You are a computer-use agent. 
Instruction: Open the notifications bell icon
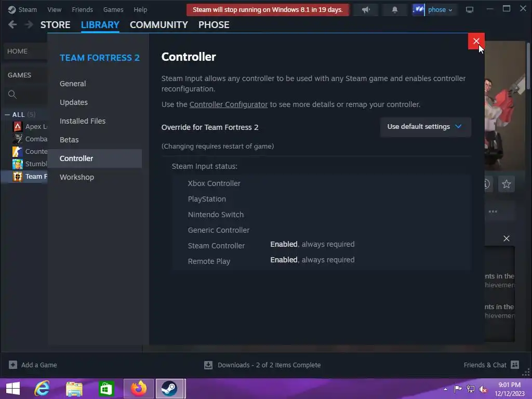[395, 10]
